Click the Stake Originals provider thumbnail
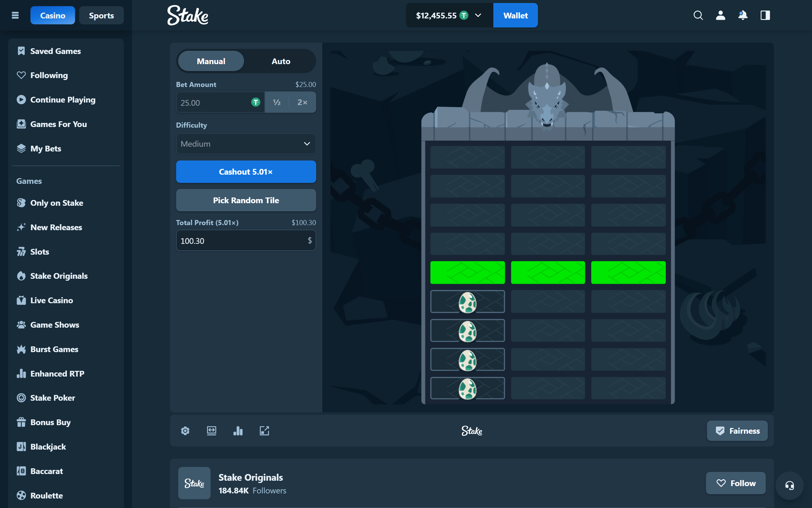 194,483
